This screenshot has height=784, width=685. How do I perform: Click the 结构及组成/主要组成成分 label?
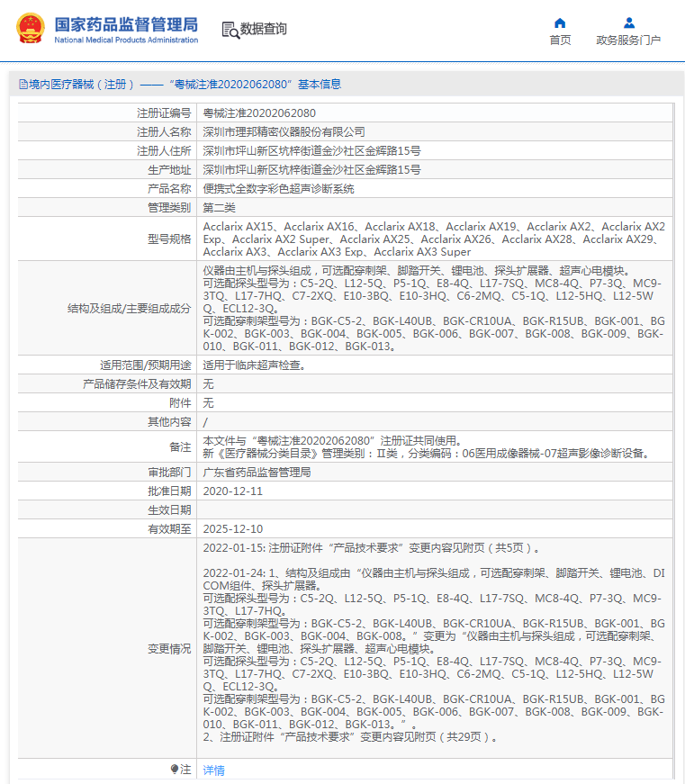[129, 309]
